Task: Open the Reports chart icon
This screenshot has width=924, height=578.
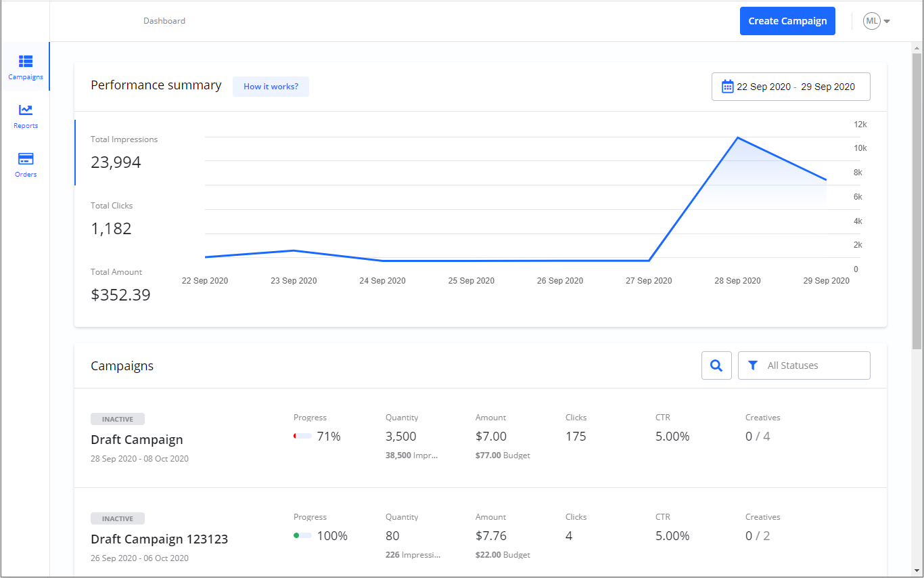Action: click(x=26, y=110)
